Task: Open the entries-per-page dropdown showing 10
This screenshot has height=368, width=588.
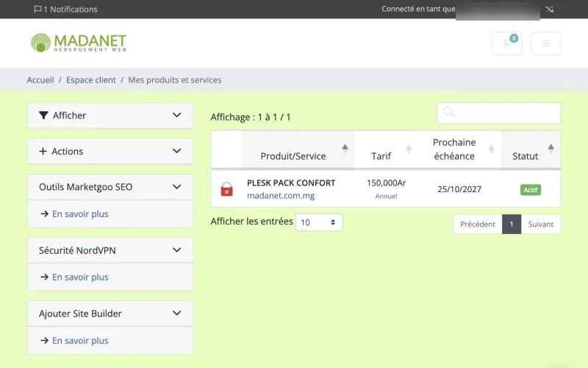Action: pos(319,222)
